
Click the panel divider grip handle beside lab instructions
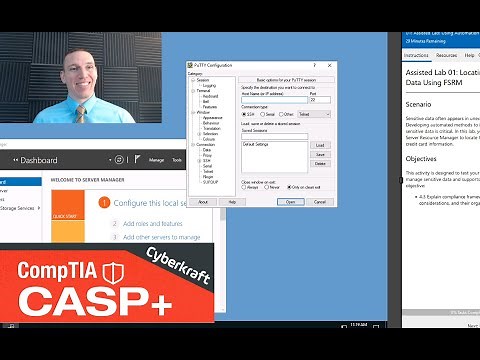tap(401, 180)
